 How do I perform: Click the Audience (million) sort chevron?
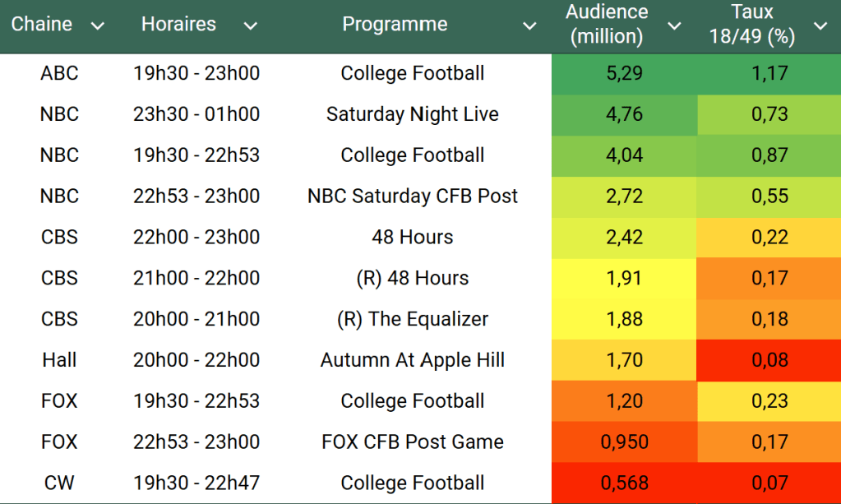[x=674, y=26]
